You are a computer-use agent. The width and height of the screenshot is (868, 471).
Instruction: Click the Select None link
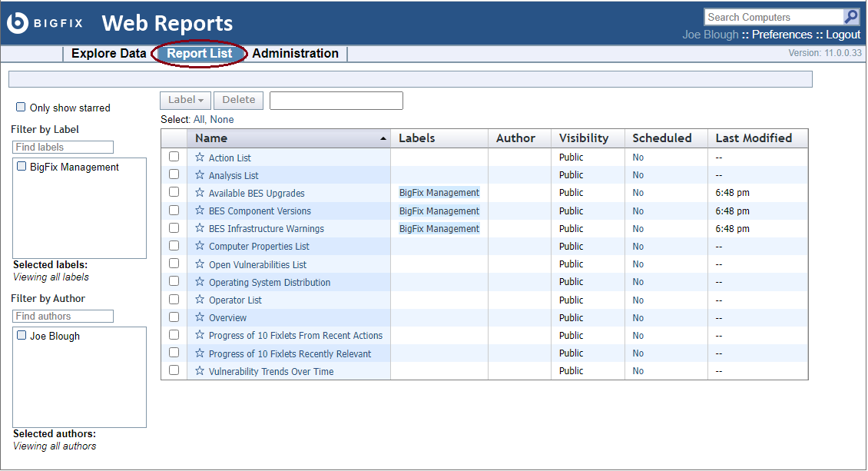(x=221, y=120)
